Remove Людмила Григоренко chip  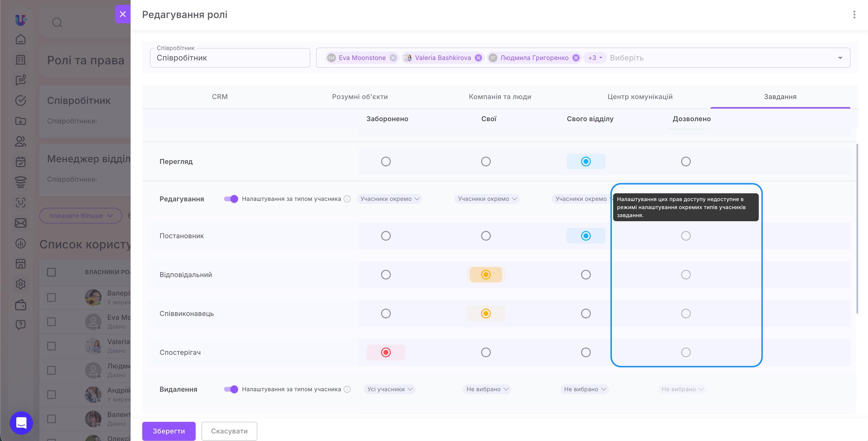pyautogui.click(x=576, y=58)
